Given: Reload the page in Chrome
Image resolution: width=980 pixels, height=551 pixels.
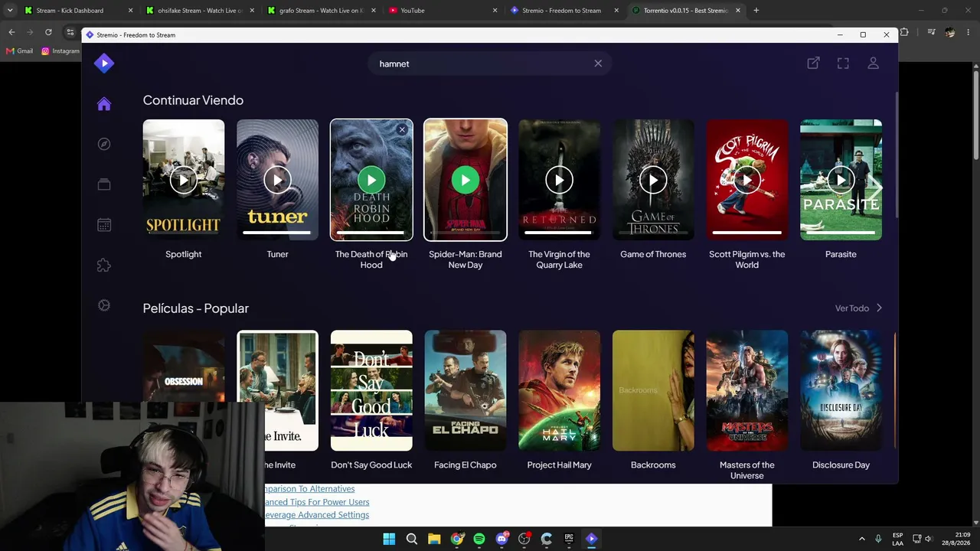Looking at the screenshot, I should pyautogui.click(x=48, y=32).
